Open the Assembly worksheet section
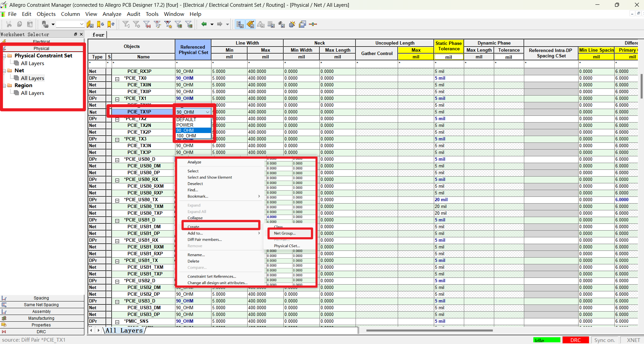The height and width of the screenshot is (344, 644). 42,312
